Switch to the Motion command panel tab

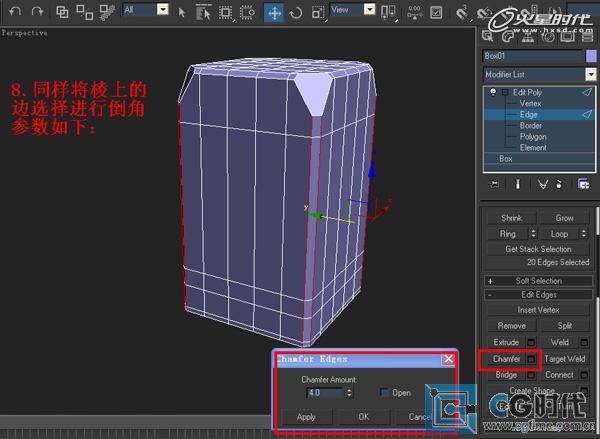click(548, 37)
